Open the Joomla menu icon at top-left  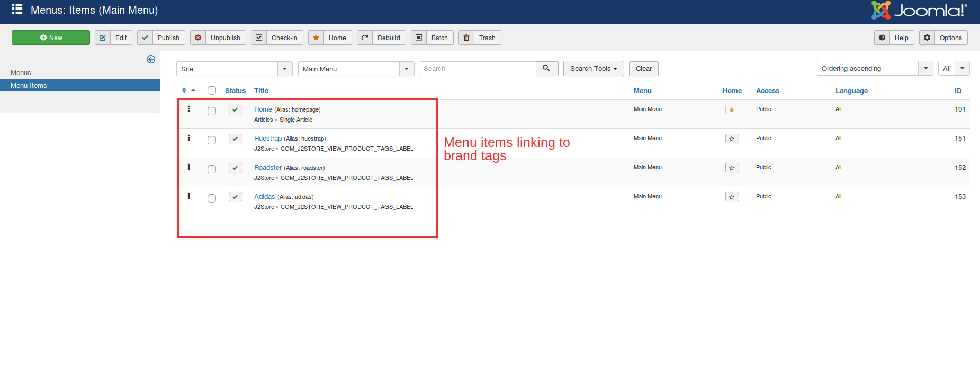17,10
